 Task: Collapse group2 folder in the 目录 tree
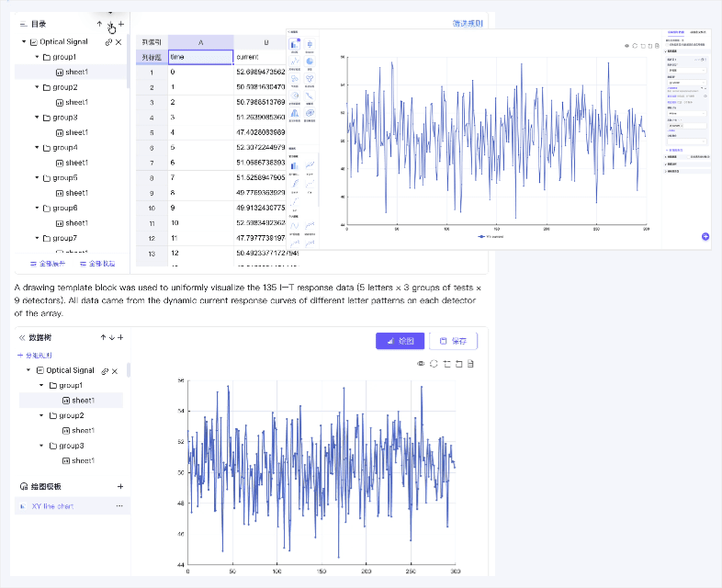coord(37,87)
